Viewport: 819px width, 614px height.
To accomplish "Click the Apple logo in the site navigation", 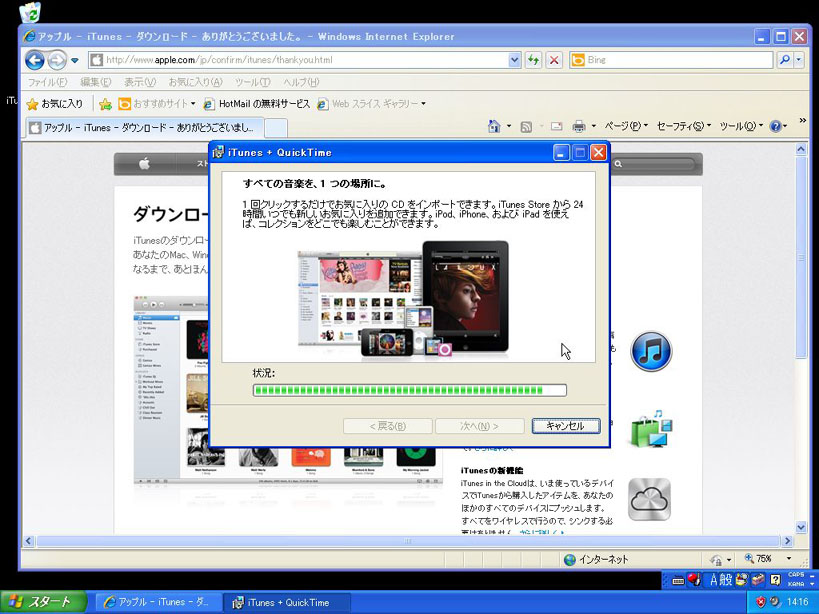I will coord(145,164).
